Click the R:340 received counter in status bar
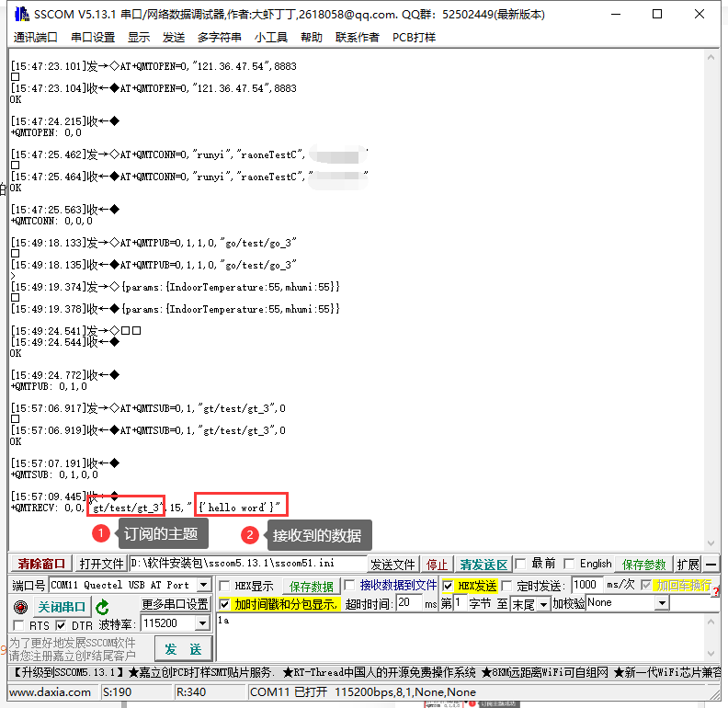This screenshot has width=728, height=708. click(191, 692)
